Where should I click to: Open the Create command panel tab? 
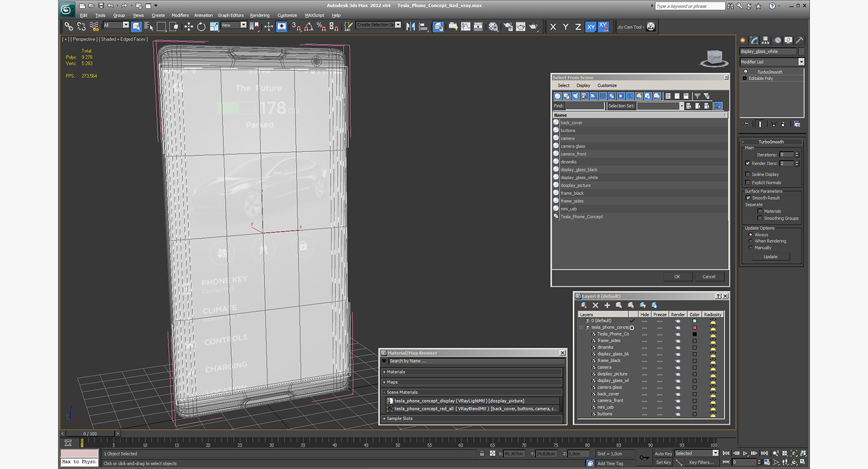[743, 40]
